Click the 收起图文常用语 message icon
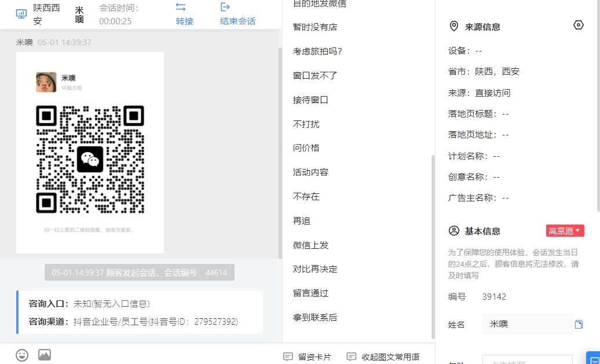The height and width of the screenshot is (364, 600). click(x=351, y=356)
